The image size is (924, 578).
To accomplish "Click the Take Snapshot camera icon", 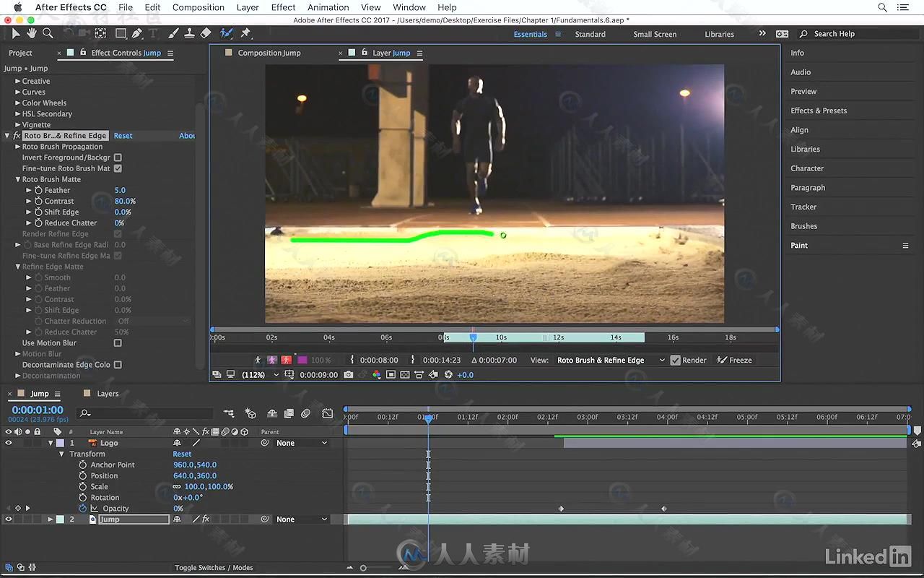I will [x=349, y=374].
